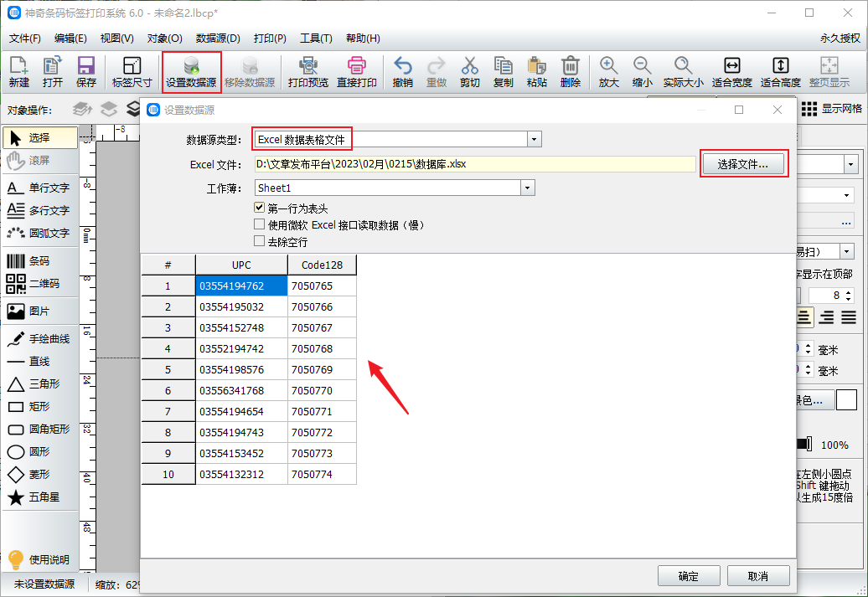Select the 二维码 QR code tool
The height and width of the screenshot is (597, 868).
click(39, 284)
